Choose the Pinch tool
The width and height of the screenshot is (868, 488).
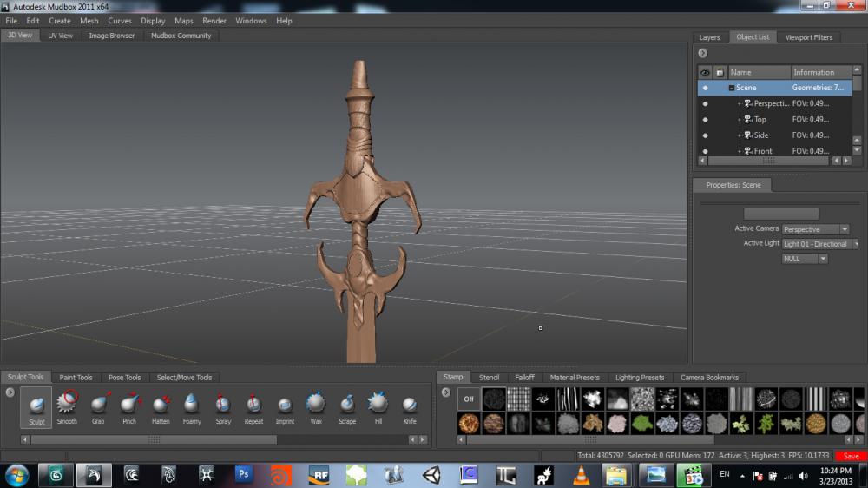point(129,405)
